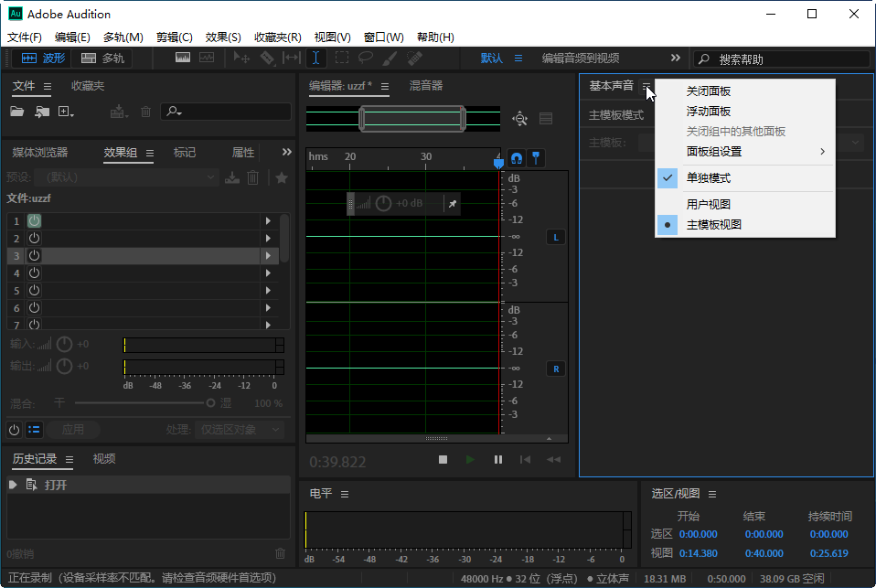This screenshot has width=876, height=588.
Task: Open effect slot 4 arrow menu
Action: pyautogui.click(x=268, y=273)
